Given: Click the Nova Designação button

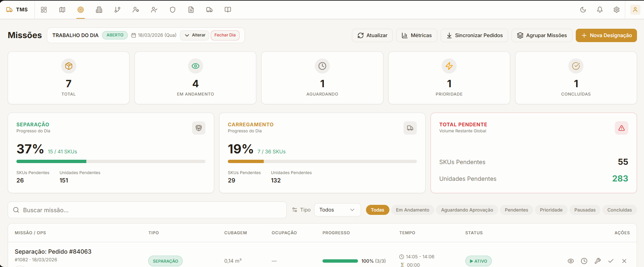Looking at the screenshot, I should (606, 35).
